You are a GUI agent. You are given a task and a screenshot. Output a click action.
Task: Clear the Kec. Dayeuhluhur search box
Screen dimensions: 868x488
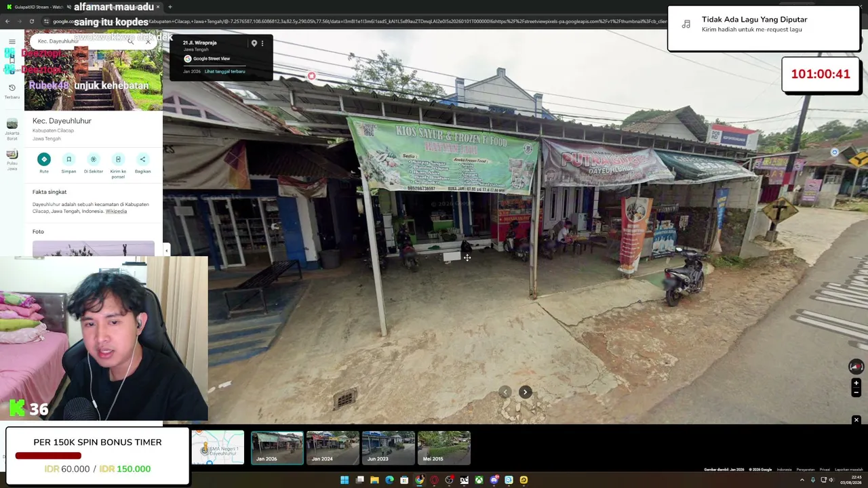coord(148,41)
